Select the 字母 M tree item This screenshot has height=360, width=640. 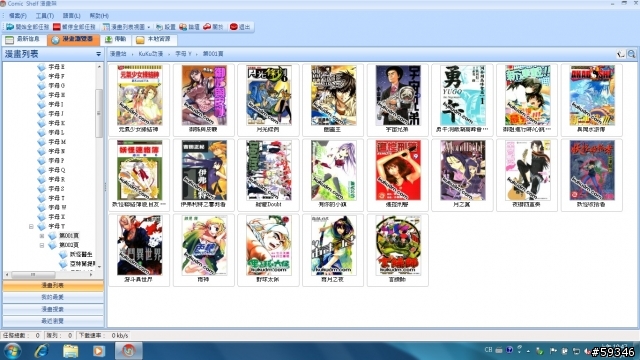pyautogui.click(x=57, y=142)
